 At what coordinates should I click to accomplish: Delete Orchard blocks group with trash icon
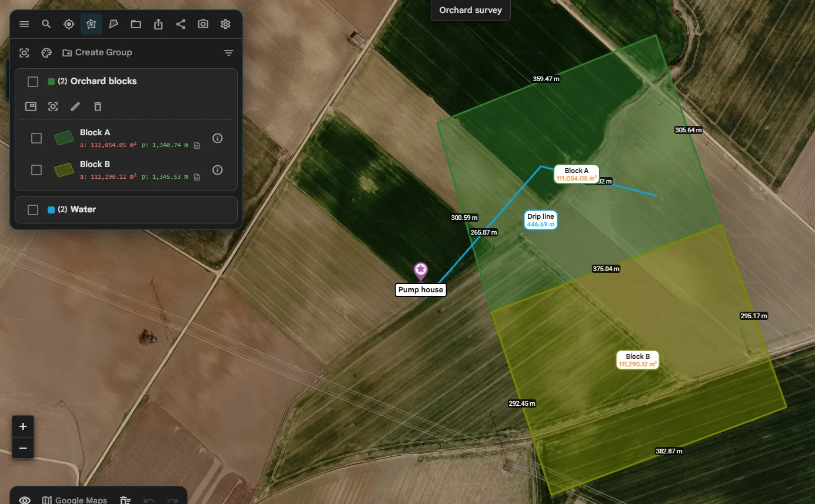pyautogui.click(x=98, y=106)
